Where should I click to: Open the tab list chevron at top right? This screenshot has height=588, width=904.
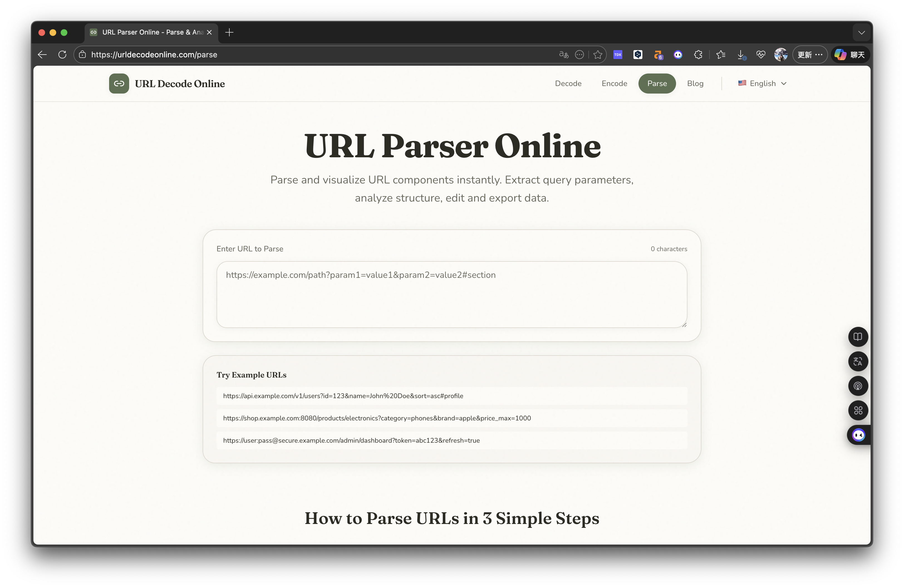click(x=861, y=32)
